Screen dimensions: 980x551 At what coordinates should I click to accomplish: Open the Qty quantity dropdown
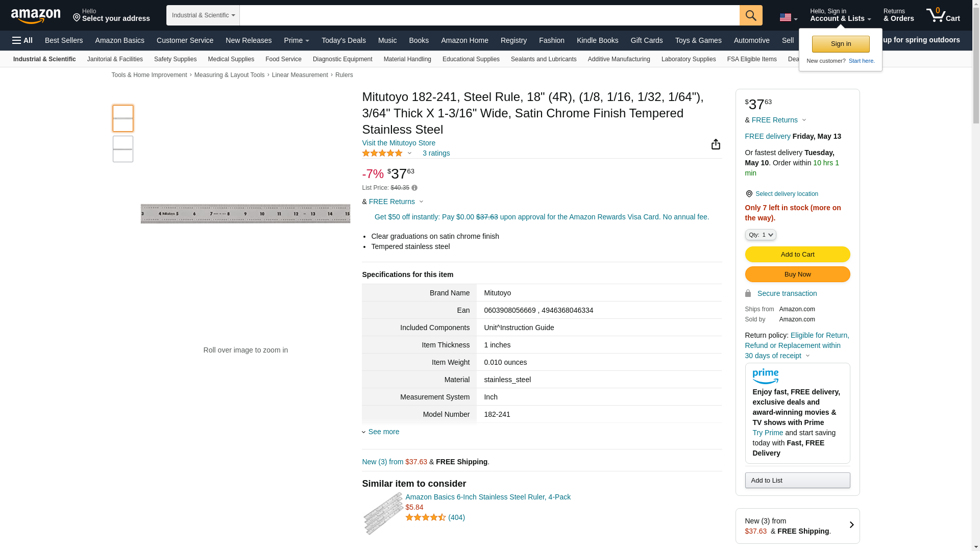point(760,235)
